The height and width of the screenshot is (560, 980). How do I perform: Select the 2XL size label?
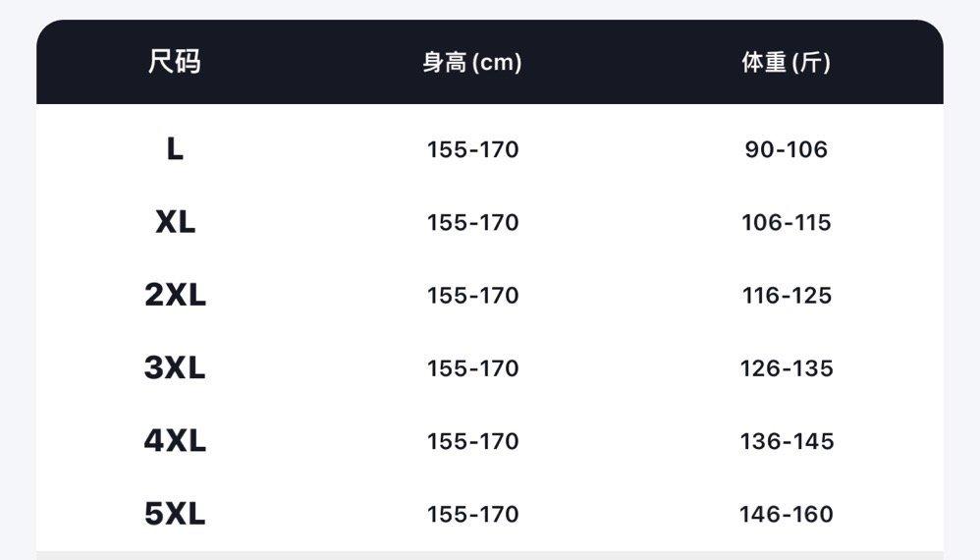coord(175,295)
